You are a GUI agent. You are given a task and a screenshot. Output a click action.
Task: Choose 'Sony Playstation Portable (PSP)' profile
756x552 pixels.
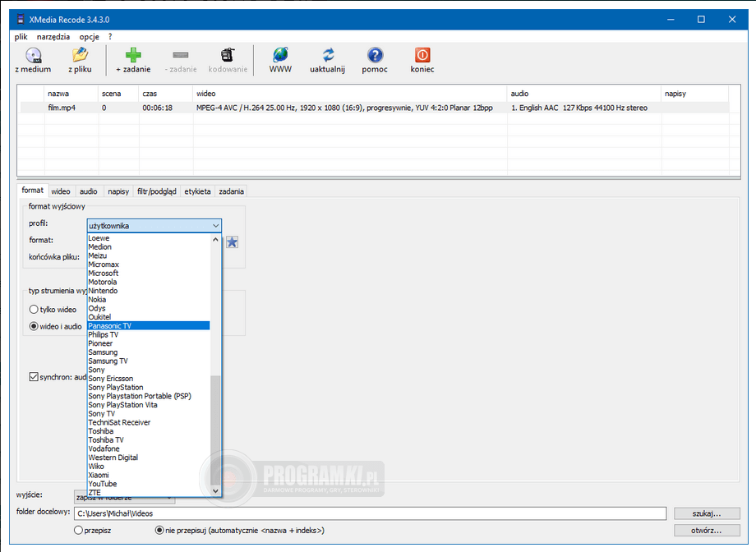coord(149,396)
